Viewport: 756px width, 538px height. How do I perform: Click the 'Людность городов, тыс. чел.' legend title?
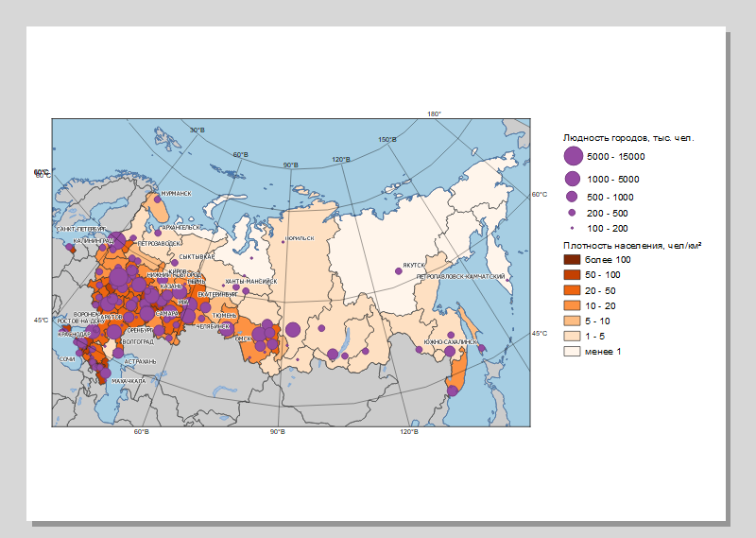point(628,137)
